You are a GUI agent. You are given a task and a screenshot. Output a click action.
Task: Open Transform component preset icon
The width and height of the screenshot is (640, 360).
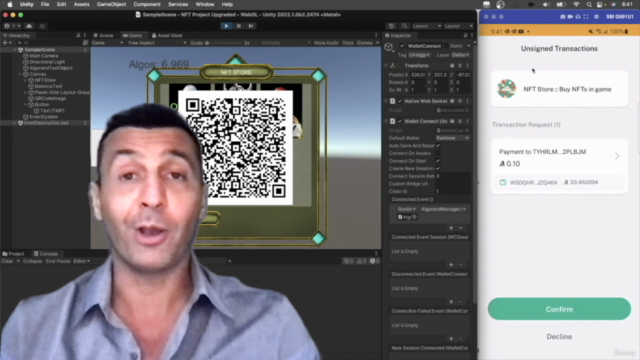click(x=460, y=66)
